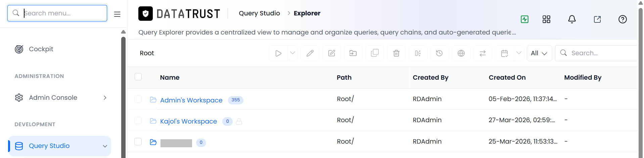Click the green activity monitor icon
644x158 pixels.
524,19
